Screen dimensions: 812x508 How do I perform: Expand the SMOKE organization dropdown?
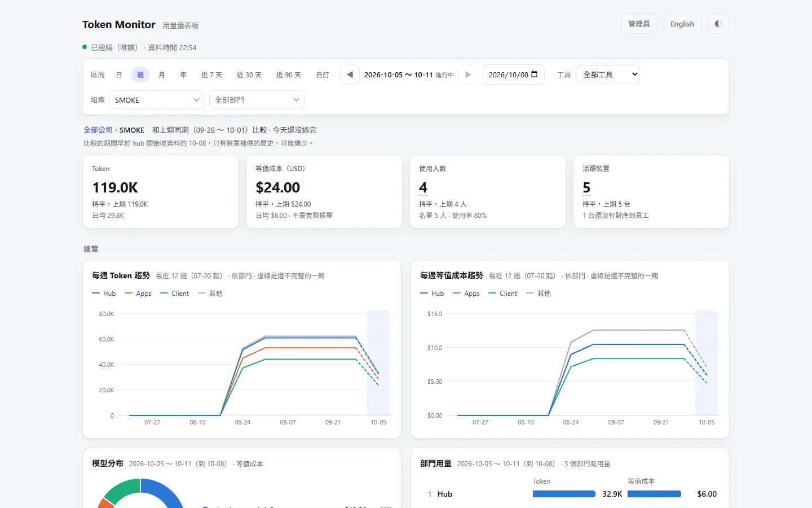point(156,100)
